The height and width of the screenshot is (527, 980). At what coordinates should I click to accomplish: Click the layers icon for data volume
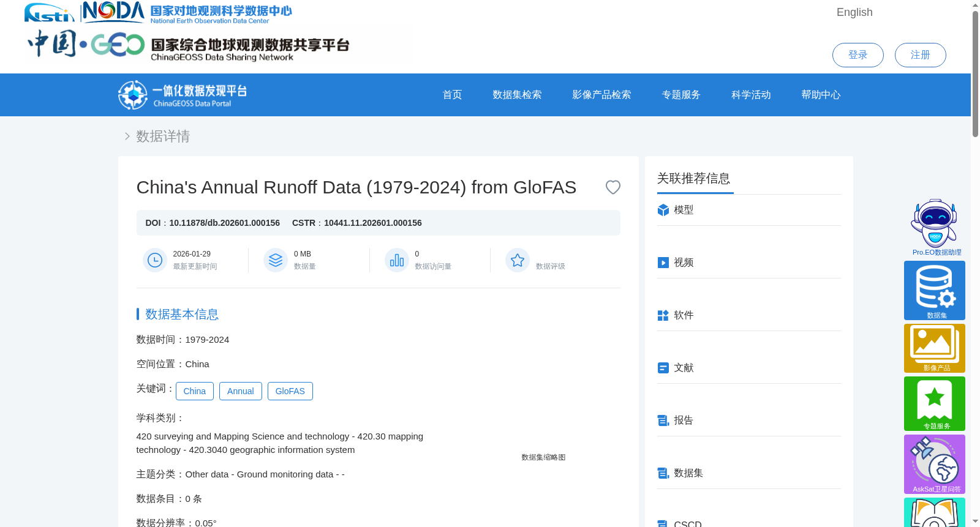276,260
